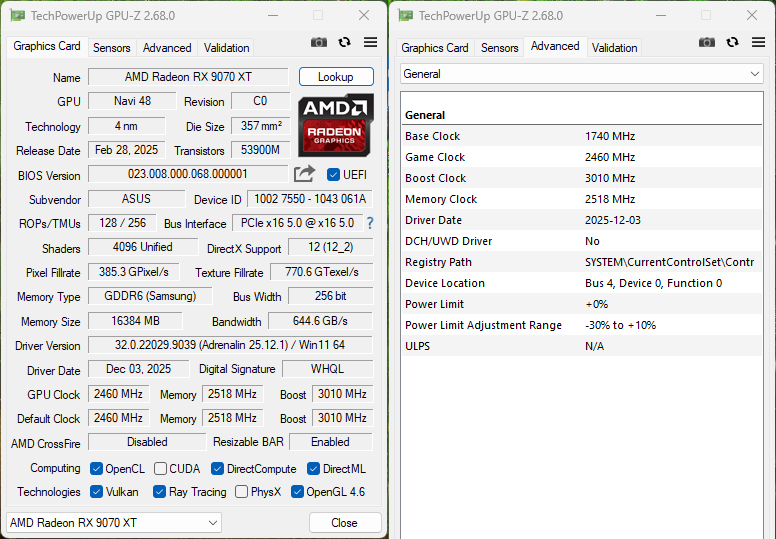Select the Power Limit Adjustment Range row
Viewport: 776px width, 539px height.
(582, 325)
